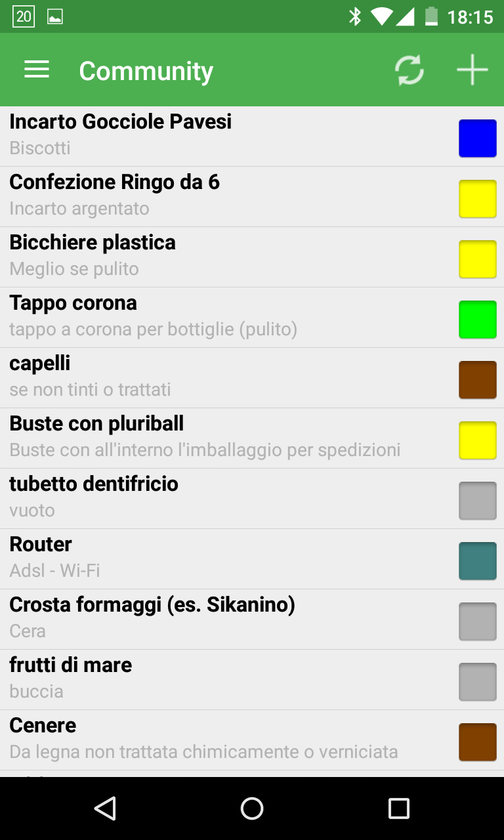This screenshot has width=504, height=840.
Task: Tap the image notification icon in status bar
Action: [55, 16]
